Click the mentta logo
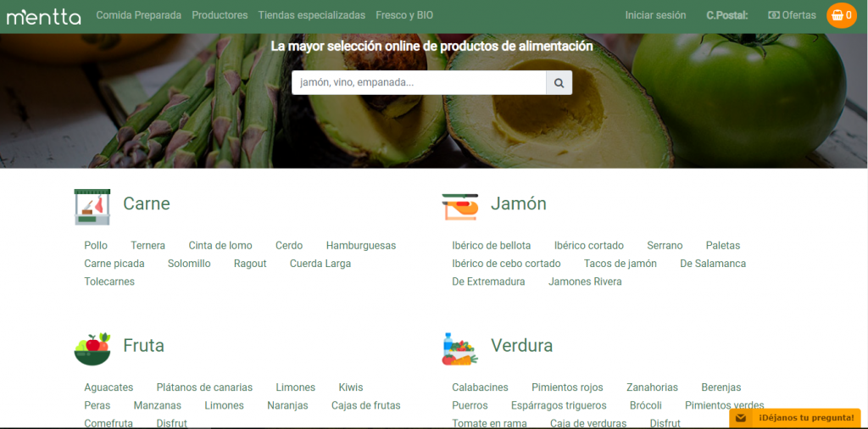 pyautogui.click(x=43, y=16)
